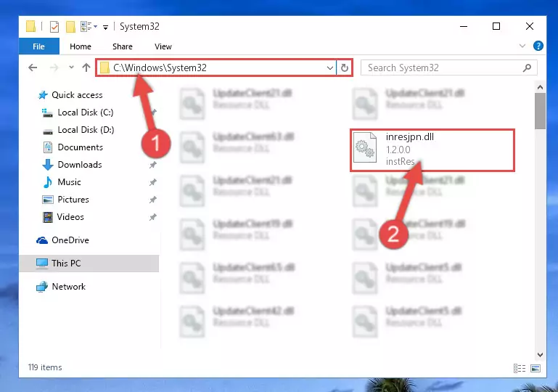
Task: Click the pin icon next to Music
Action: 153,182
